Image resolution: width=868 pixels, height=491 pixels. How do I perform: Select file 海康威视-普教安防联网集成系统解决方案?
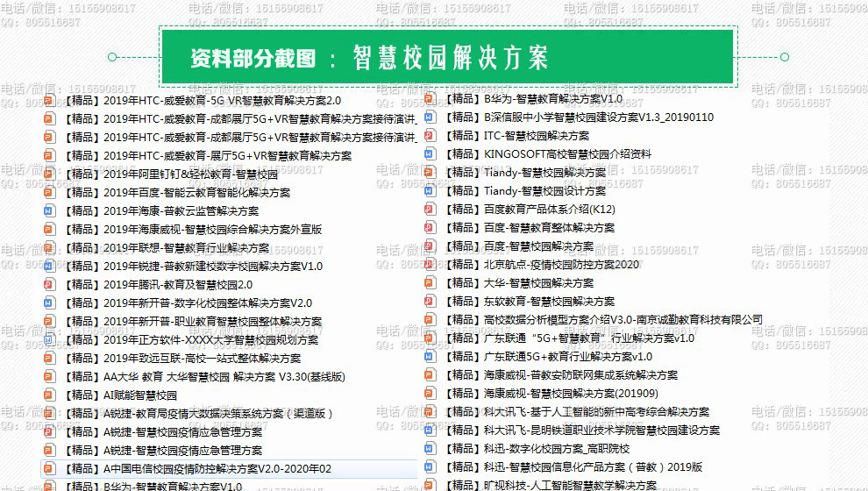(x=561, y=375)
